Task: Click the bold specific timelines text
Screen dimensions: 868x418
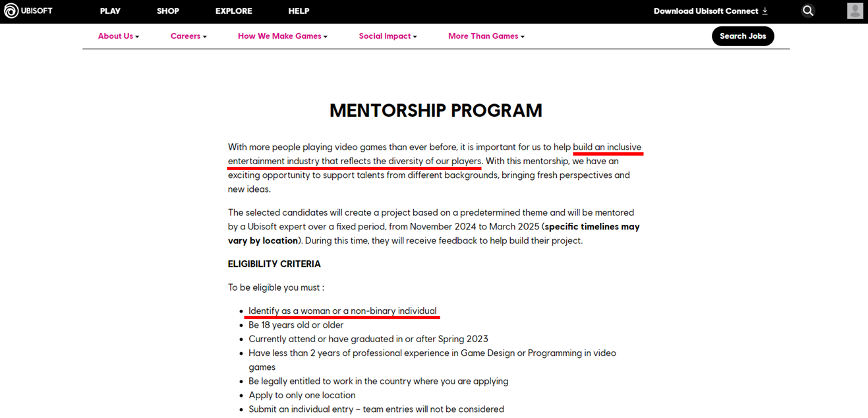Action: 591,227
